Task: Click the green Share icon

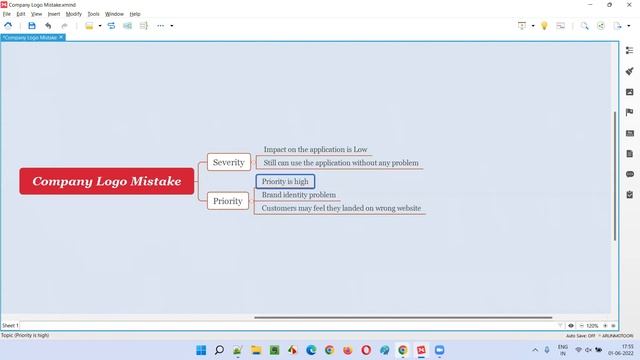Action: coord(601,26)
